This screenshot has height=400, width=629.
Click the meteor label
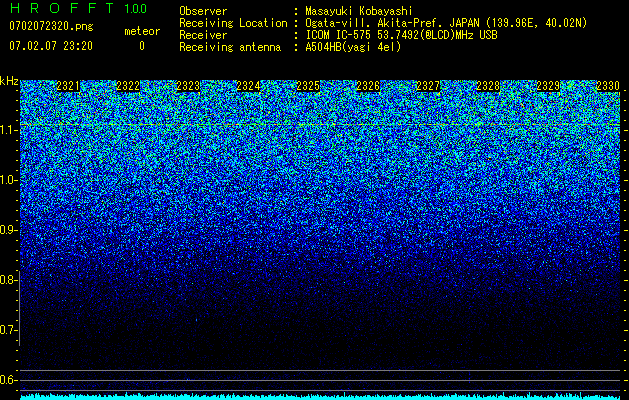coord(142,31)
